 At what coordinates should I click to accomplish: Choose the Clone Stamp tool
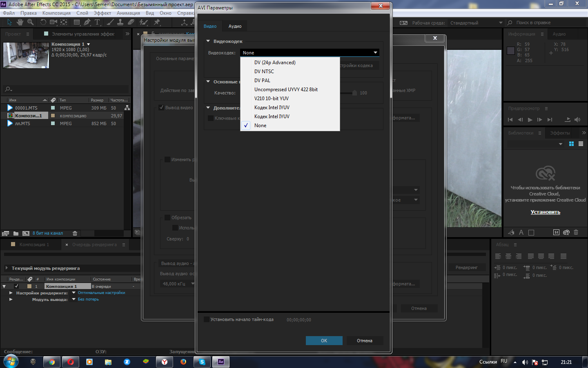point(120,22)
